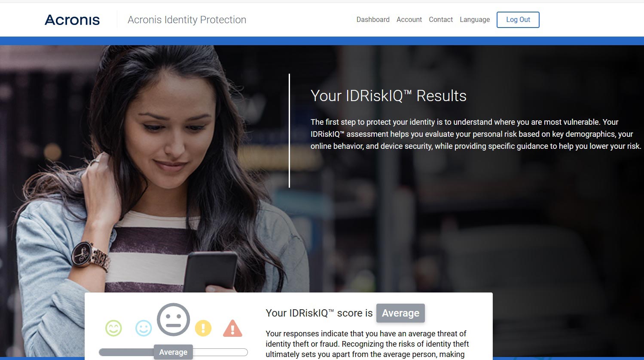Click the Log Out button
The width and height of the screenshot is (644, 360).
point(518,20)
